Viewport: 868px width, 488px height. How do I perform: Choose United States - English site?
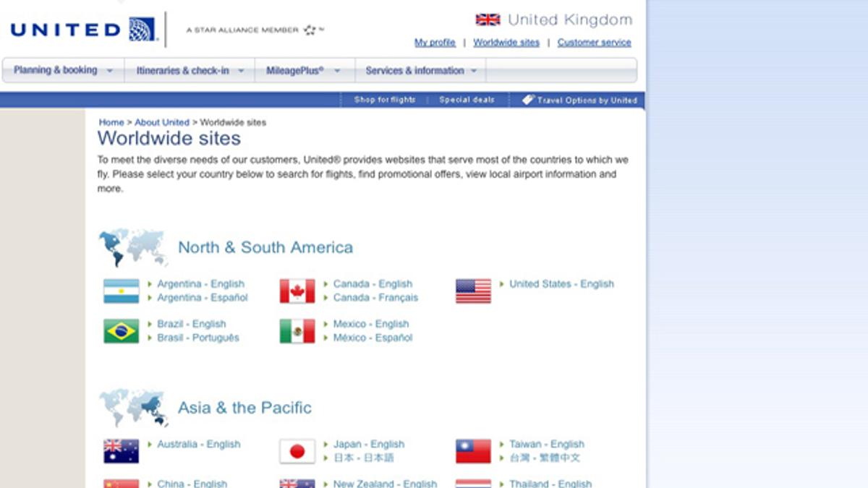click(561, 284)
